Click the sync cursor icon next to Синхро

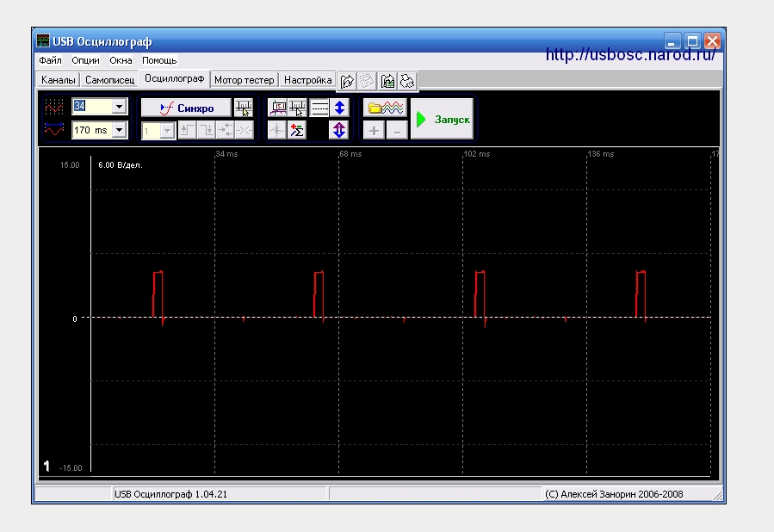[x=244, y=108]
